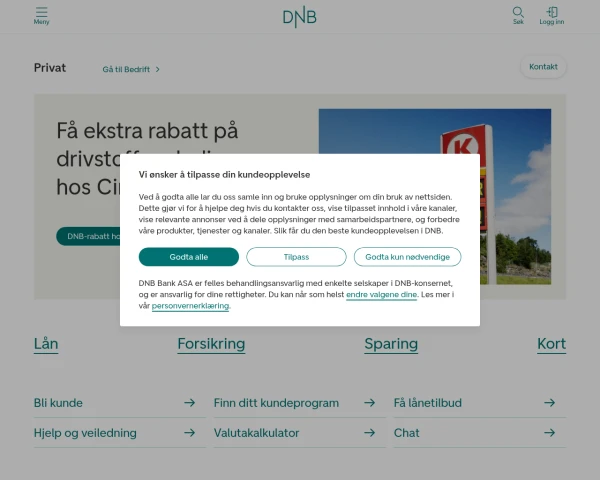Screen dimensions: 600x480
Task: Follow the endre valgene dine link
Action: (x=382, y=294)
